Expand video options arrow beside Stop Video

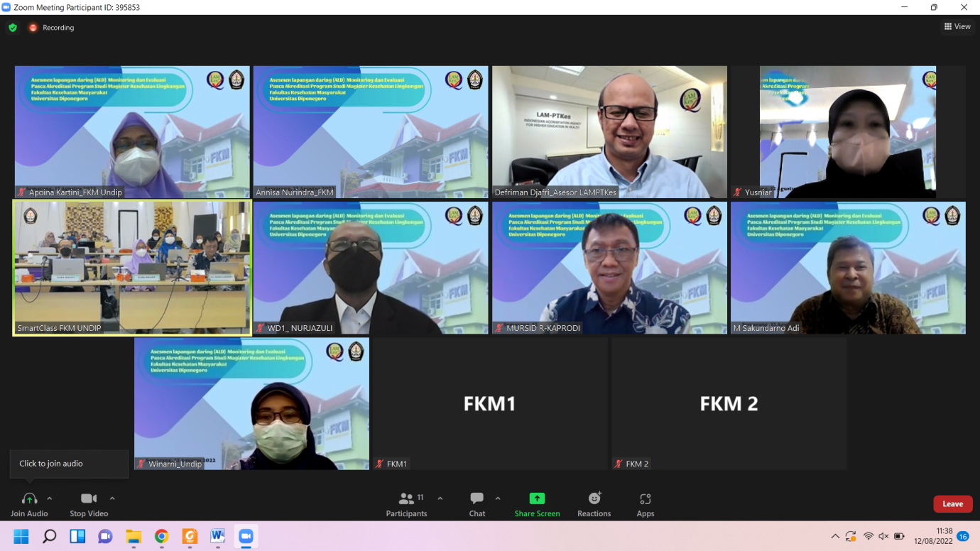(112, 498)
